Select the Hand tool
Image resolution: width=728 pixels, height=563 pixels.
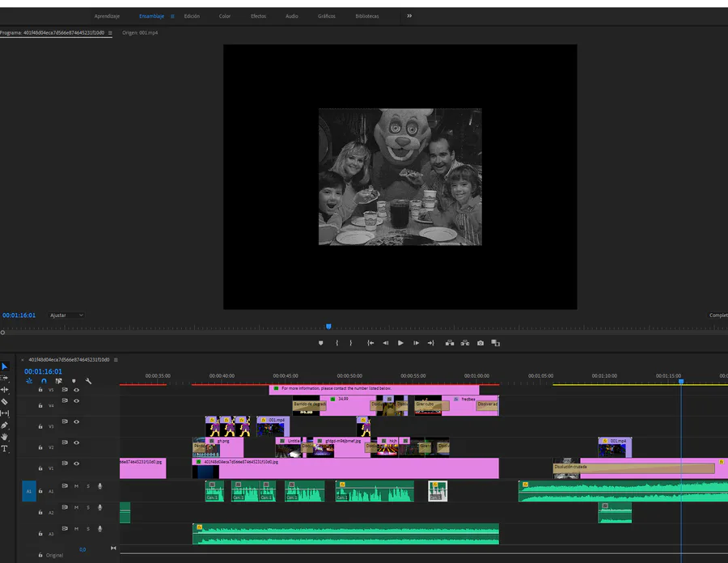(5, 437)
